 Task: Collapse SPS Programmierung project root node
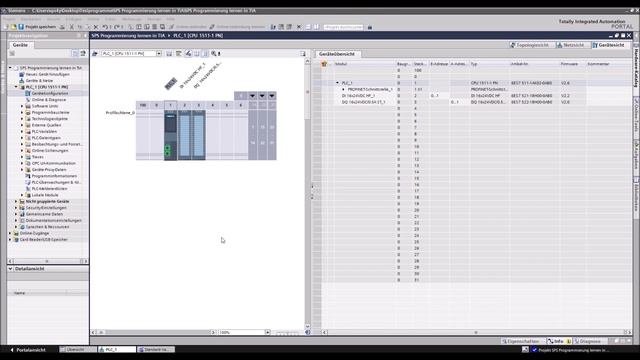coord(10,68)
